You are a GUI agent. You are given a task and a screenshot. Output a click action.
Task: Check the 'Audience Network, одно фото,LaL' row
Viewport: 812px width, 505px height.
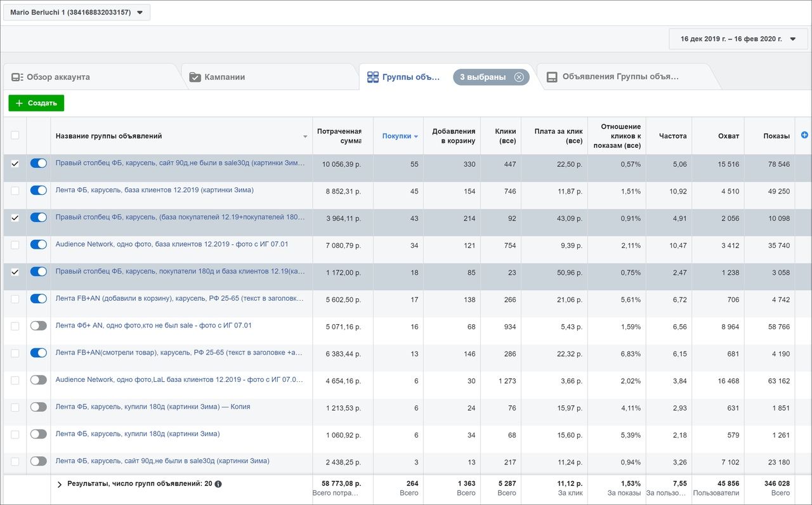[15, 380]
